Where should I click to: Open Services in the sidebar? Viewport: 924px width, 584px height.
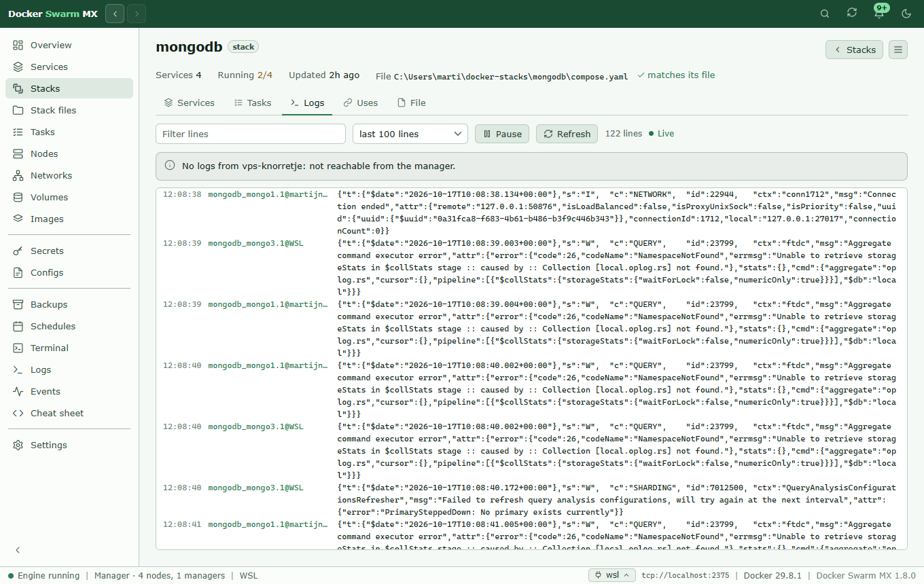(69, 67)
